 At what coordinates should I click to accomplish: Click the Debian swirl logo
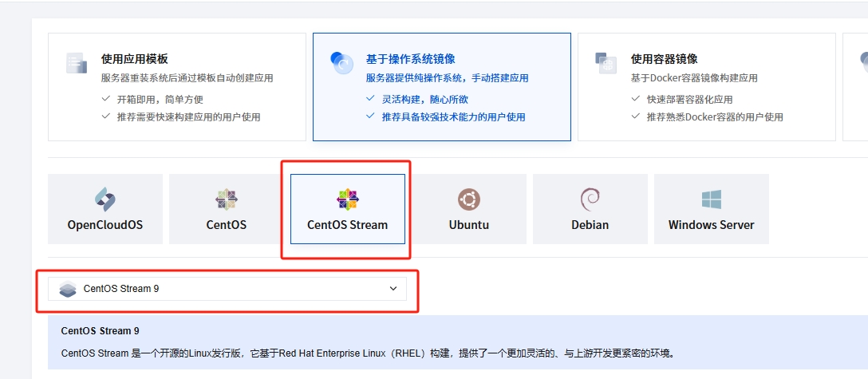click(x=590, y=199)
